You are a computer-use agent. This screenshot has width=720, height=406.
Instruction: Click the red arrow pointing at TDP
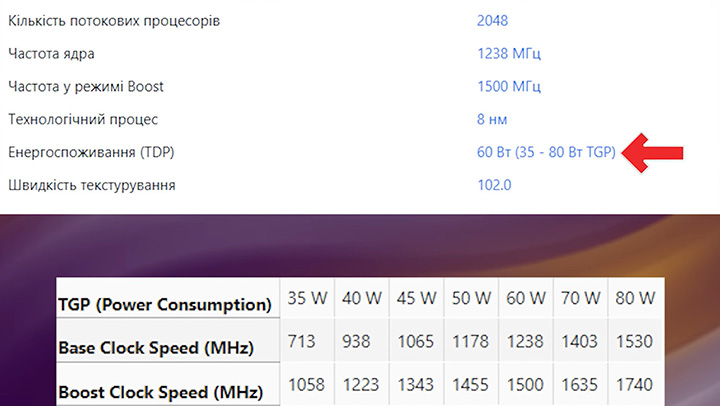(x=654, y=152)
